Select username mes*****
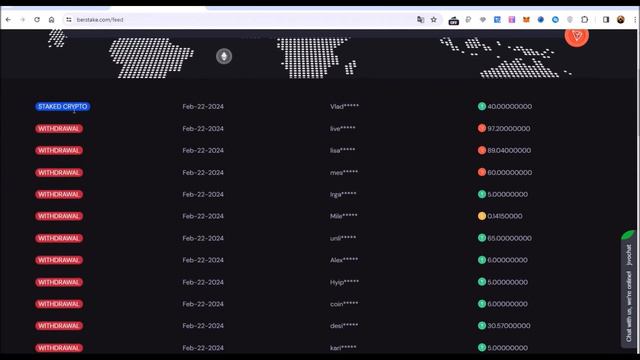Screen dimensions: 640x360 click(344, 173)
